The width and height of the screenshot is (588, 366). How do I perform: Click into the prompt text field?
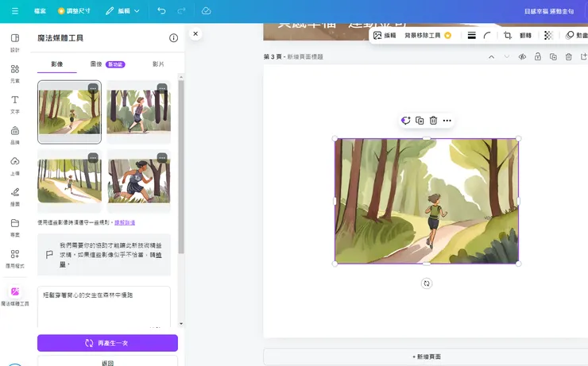[x=104, y=307]
